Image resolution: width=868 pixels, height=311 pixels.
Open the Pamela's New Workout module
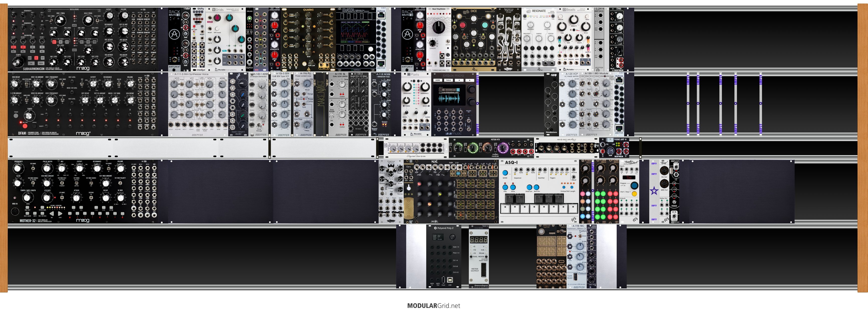[x=629, y=192]
